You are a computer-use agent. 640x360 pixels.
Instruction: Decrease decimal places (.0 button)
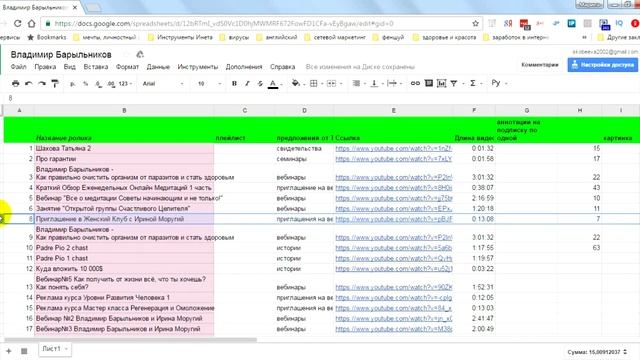pyautogui.click(x=98, y=84)
